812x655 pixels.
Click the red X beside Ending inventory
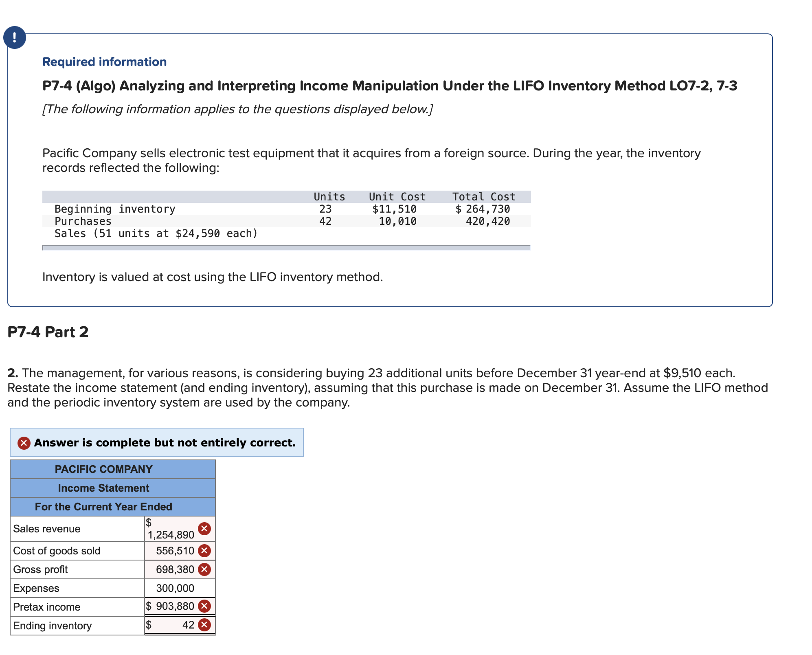pos(204,625)
